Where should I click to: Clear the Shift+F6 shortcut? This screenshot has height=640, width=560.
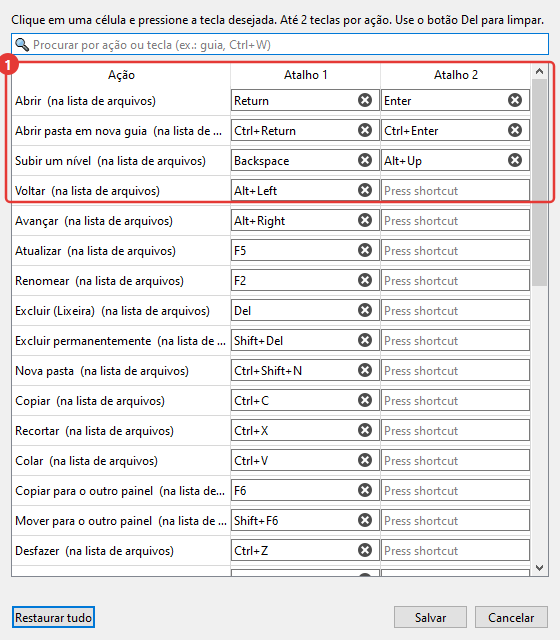click(365, 520)
